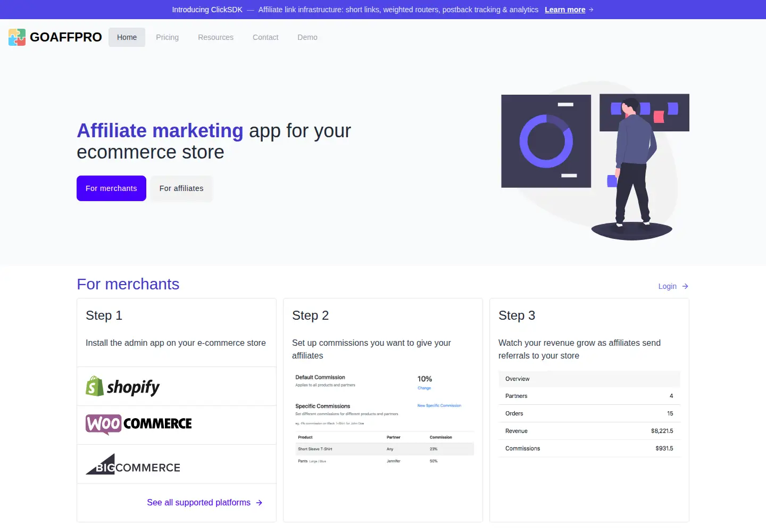The height and width of the screenshot is (532, 766).
Task: Click the Orders row showing 15
Action: click(589, 413)
